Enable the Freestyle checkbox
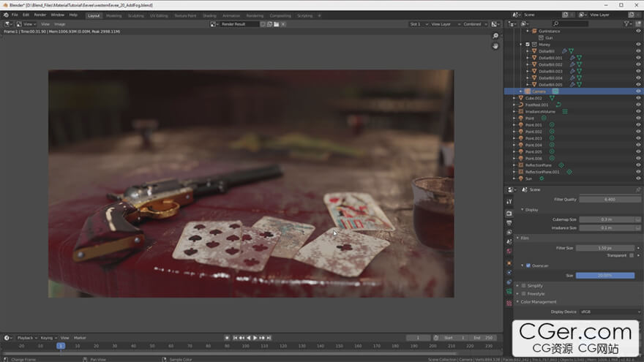This screenshot has height=362, width=644. 524,294
